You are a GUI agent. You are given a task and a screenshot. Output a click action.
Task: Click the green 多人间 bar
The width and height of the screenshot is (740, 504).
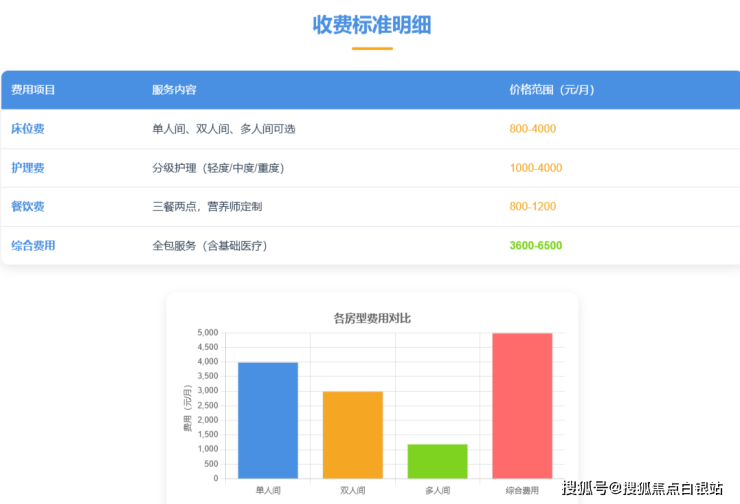click(437, 461)
